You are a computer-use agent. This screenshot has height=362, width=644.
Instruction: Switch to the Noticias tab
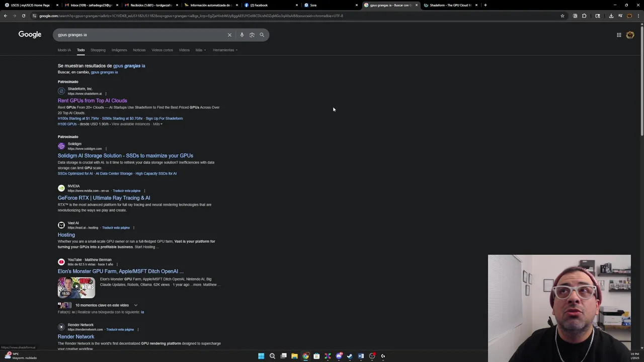139,50
